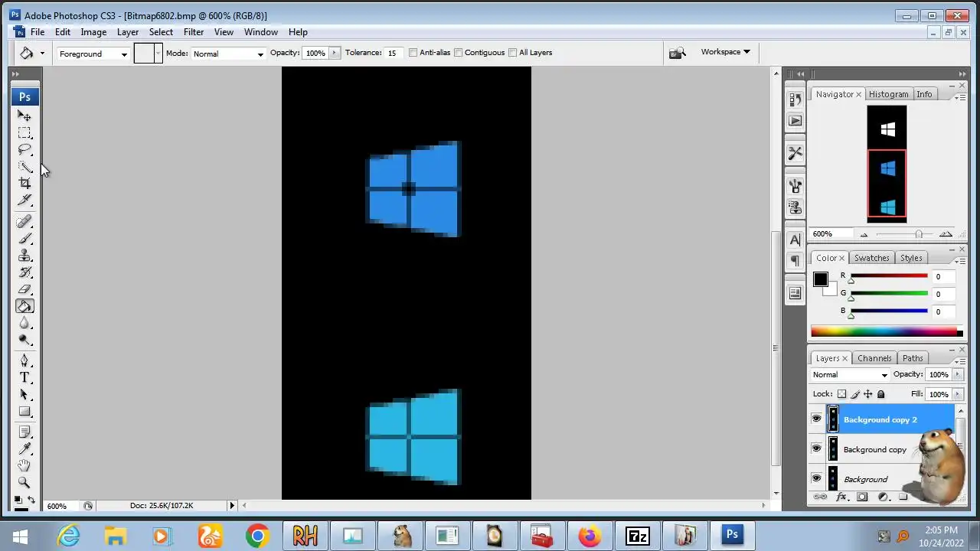Toggle Lock transparent pixels
980x551 pixels.
pyautogui.click(x=841, y=394)
